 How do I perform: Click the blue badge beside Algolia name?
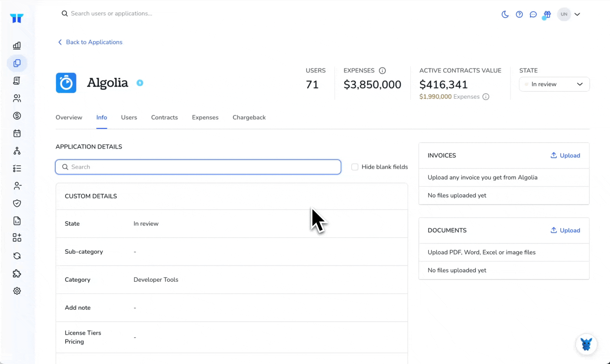[140, 83]
